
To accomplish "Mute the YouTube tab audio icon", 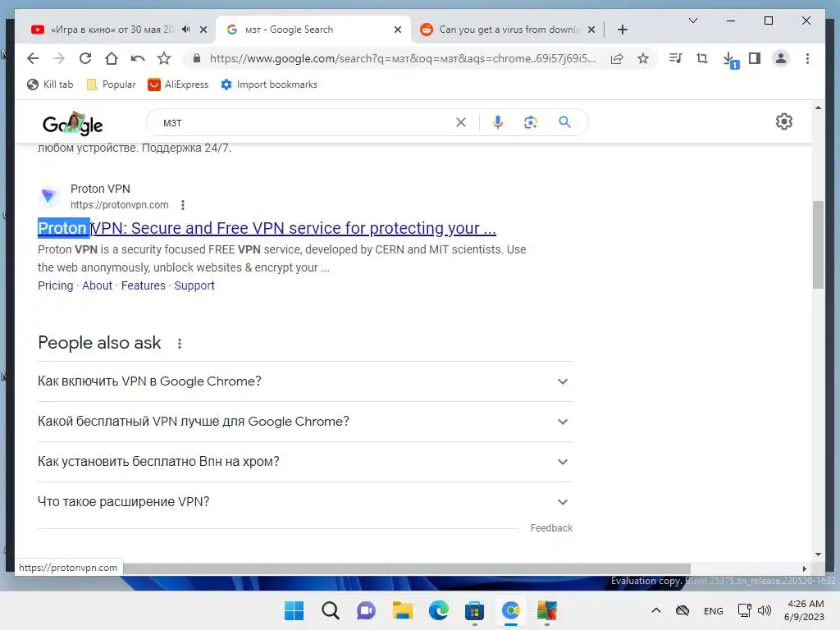I will coord(186,30).
